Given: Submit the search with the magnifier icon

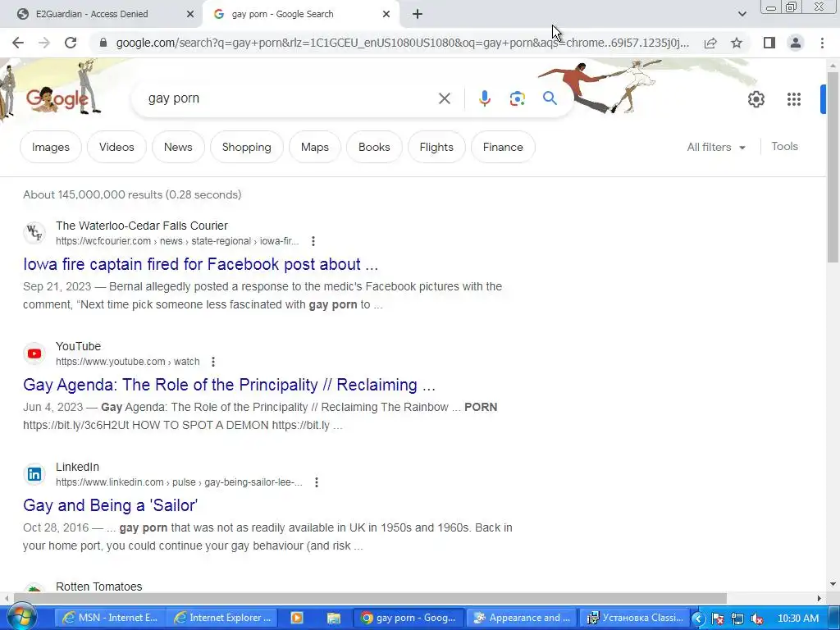Looking at the screenshot, I should point(550,98).
